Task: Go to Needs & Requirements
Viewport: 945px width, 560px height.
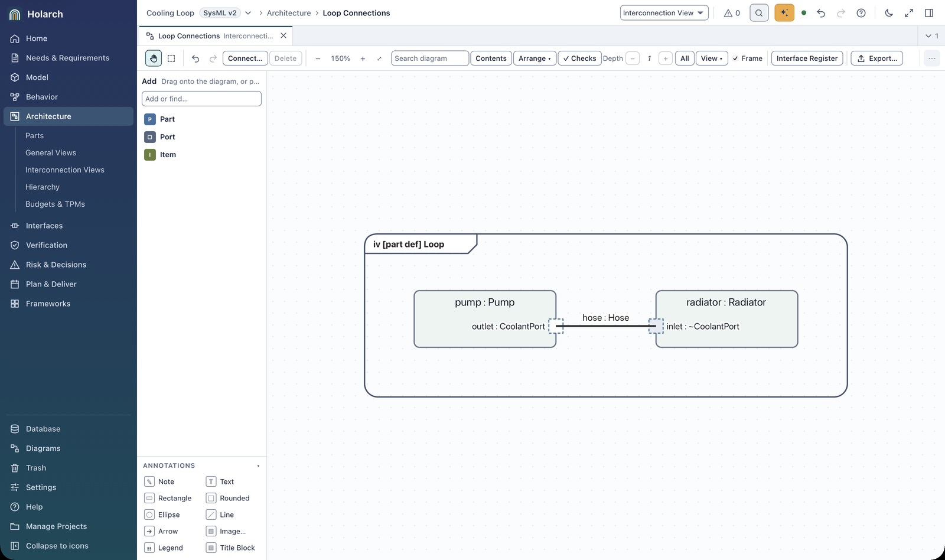Action: (68, 58)
